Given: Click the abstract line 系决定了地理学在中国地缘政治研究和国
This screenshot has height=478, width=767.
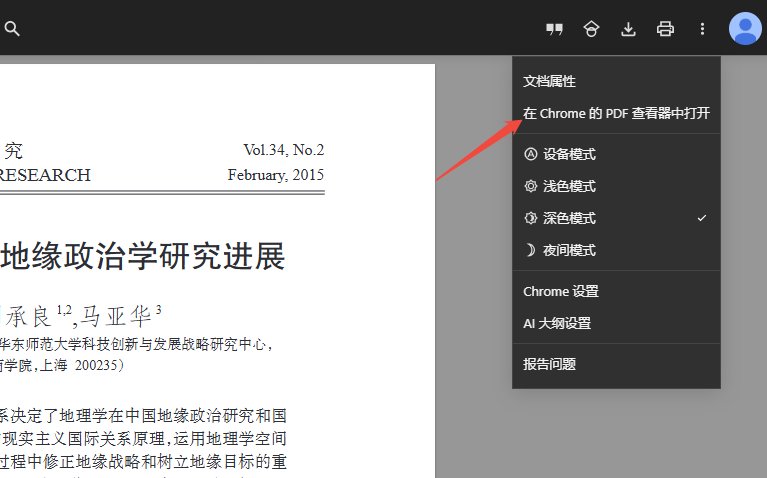Looking at the screenshot, I should click(x=143, y=416).
